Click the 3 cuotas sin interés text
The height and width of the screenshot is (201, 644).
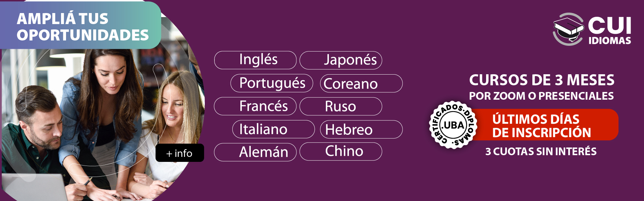(541, 152)
